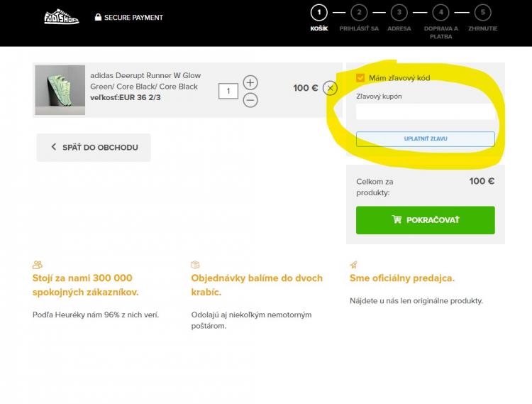
Task: Click the total '100 €' next to Celkom
Action: click(x=482, y=181)
